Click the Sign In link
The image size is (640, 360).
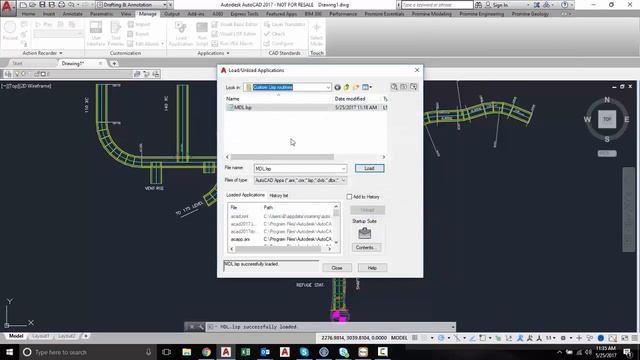coord(500,5)
